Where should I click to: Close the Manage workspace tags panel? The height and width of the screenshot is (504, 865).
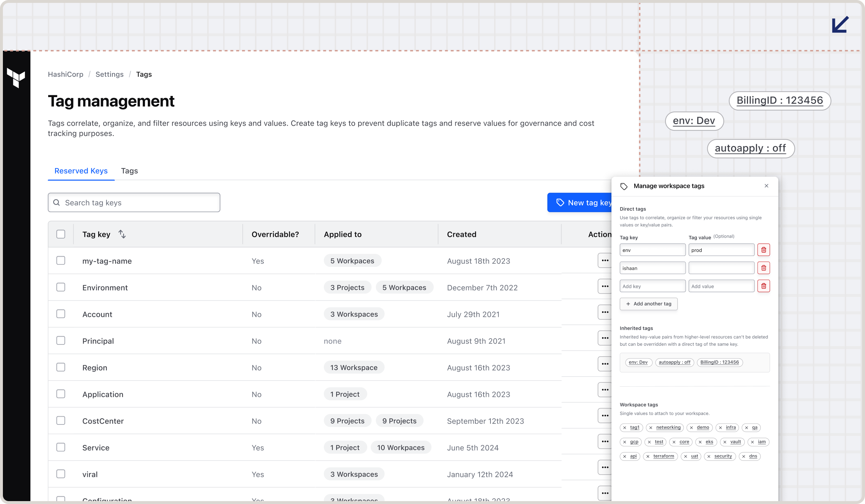pos(766,186)
